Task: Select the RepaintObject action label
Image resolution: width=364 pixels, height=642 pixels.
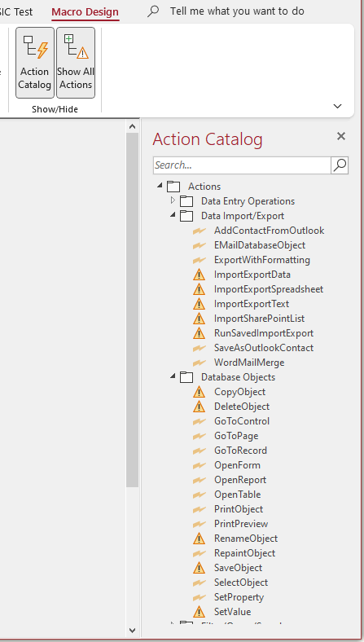Action: tap(245, 553)
